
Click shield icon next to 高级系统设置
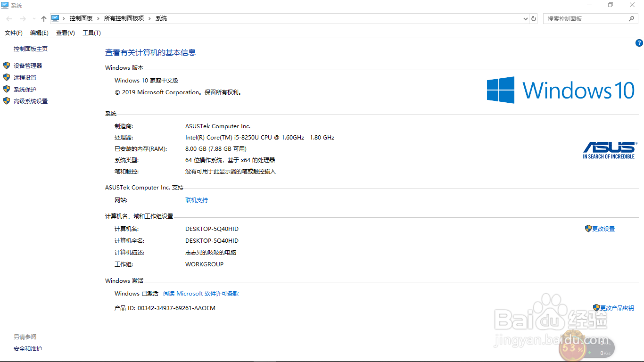7,101
